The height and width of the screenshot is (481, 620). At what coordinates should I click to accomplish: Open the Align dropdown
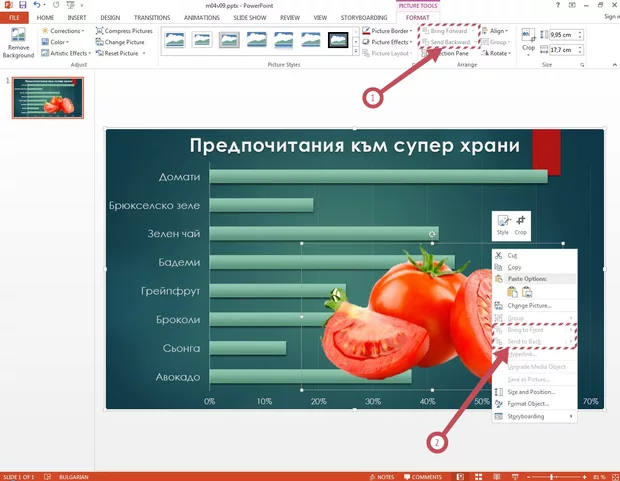pyautogui.click(x=495, y=31)
